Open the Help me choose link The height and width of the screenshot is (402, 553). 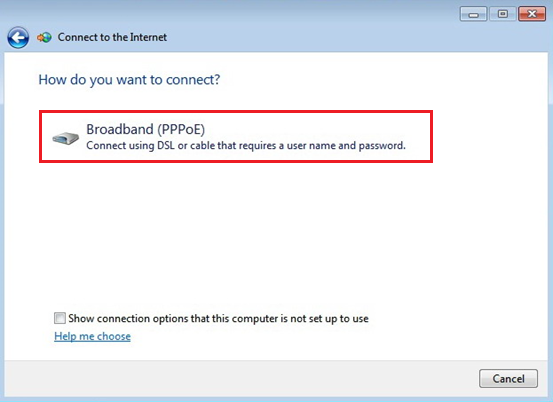click(92, 336)
